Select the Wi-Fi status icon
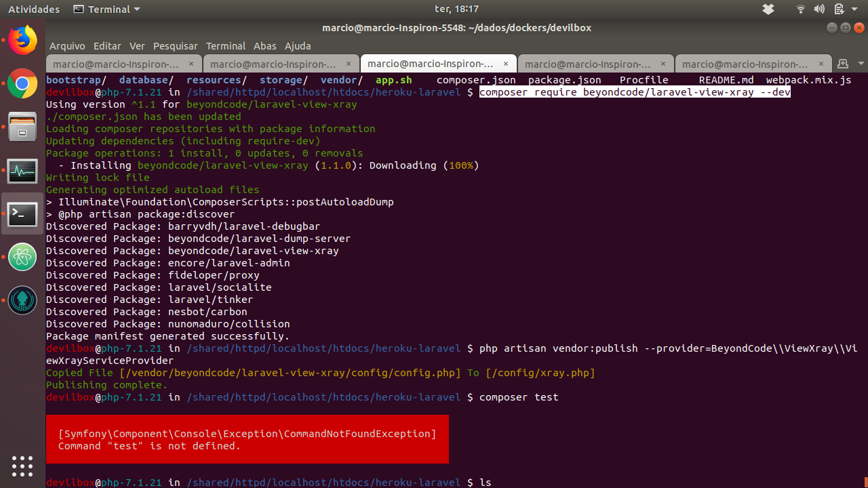This screenshot has width=868, height=488. pyautogui.click(x=800, y=9)
